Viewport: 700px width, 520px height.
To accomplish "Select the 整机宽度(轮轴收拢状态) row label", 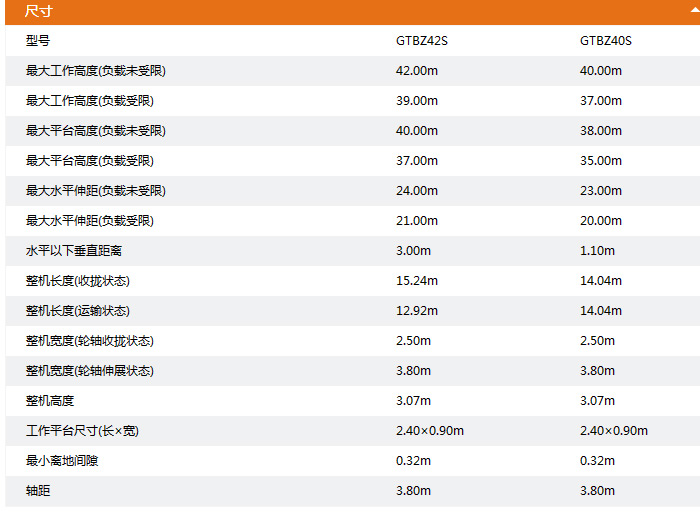I will [90, 341].
